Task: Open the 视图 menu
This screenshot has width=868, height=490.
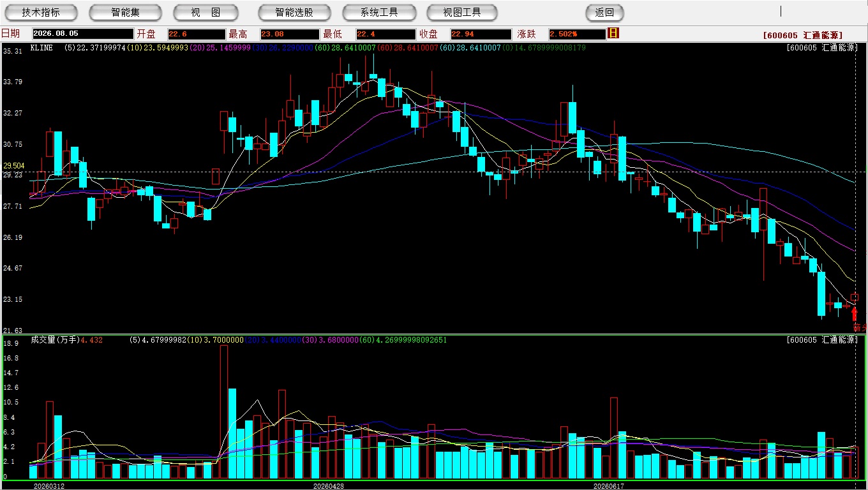Action: (x=206, y=12)
